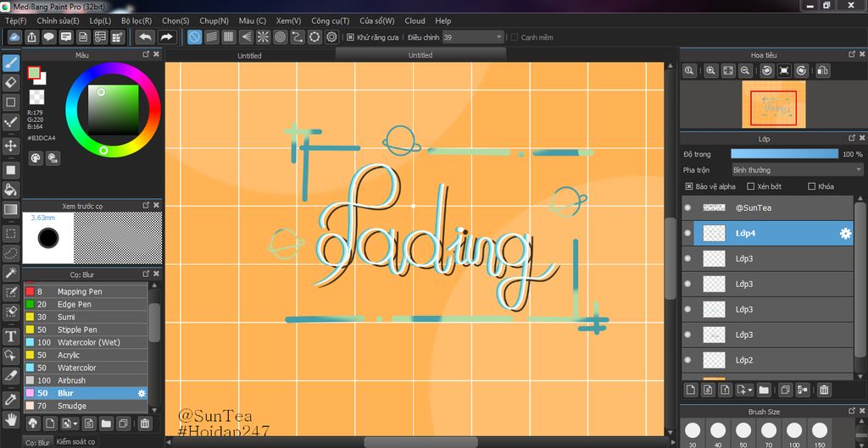Open the Tệp(F) menu

tap(16, 21)
